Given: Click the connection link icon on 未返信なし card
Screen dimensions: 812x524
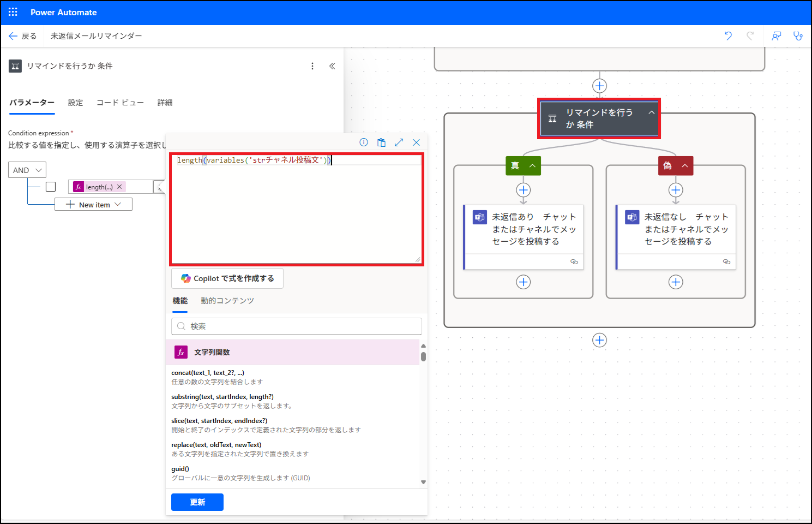Looking at the screenshot, I should coord(726,262).
